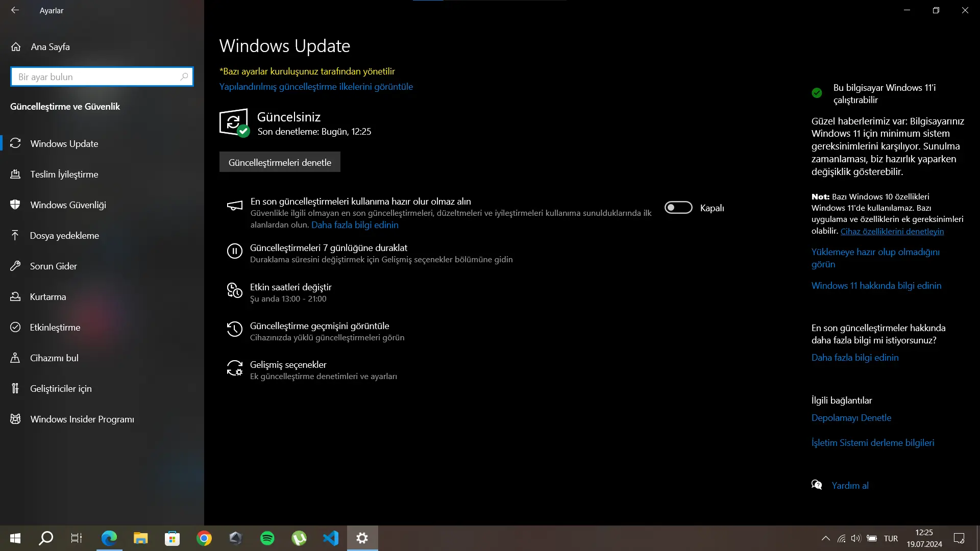Screen dimensions: 980x551
Task: Show hidden tray icons chevron
Action: [x=825, y=538]
